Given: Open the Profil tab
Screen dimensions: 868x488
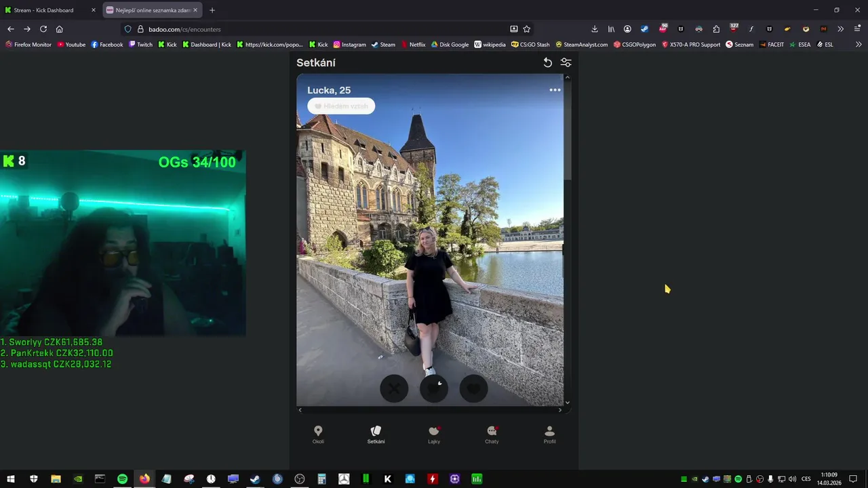Looking at the screenshot, I should tap(549, 434).
